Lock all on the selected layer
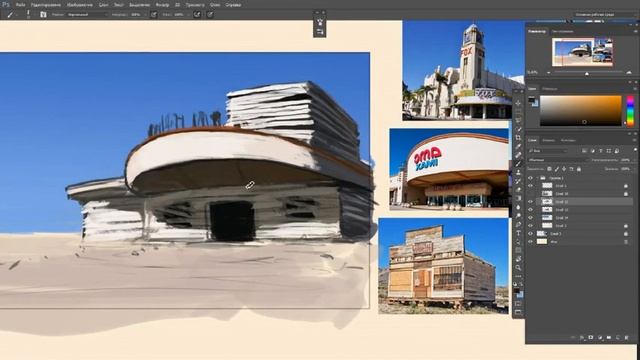The image size is (640, 360). point(579,169)
